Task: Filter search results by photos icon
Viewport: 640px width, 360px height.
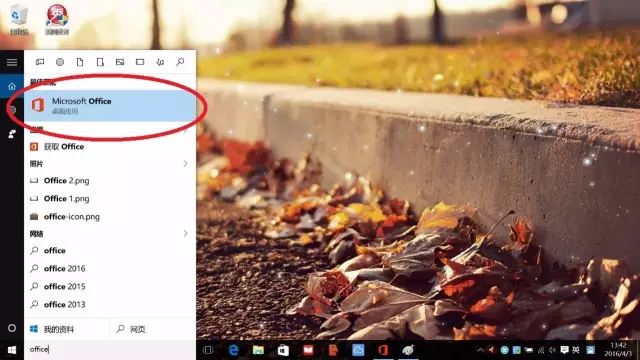Action: click(x=120, y=62)
